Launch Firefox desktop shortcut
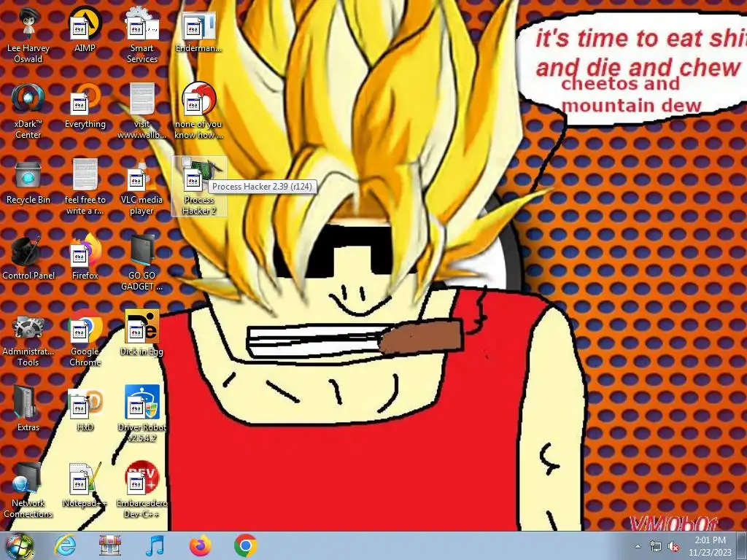747x560 pixels. tap(85, 257)
